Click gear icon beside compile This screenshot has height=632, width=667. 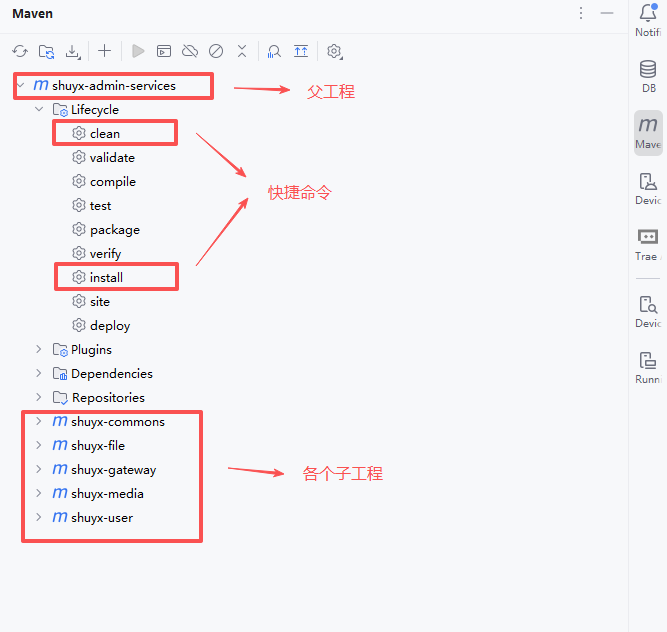79,182
